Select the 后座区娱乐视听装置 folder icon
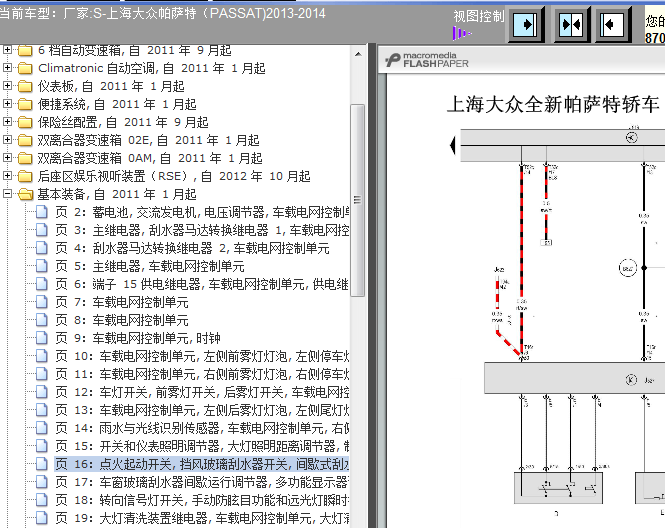Viewport: 665px width, 528px height. click(x=25, y=176)
